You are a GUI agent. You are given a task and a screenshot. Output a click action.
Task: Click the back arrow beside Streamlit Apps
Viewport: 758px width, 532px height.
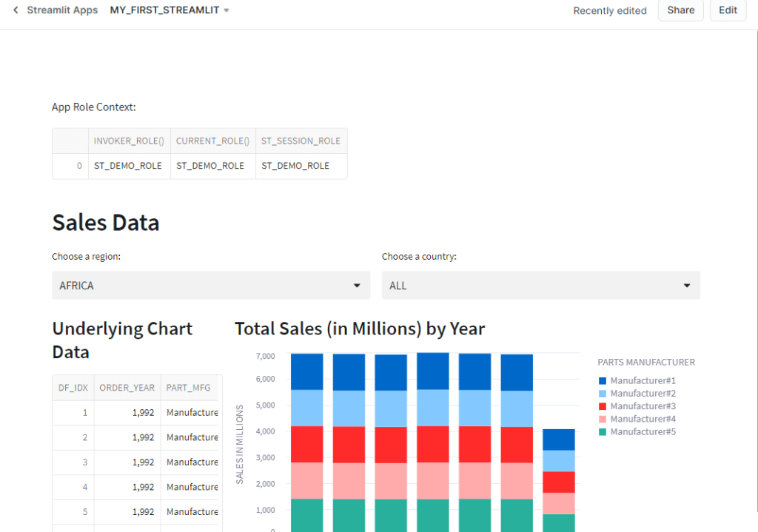click(x=16, y=10)
